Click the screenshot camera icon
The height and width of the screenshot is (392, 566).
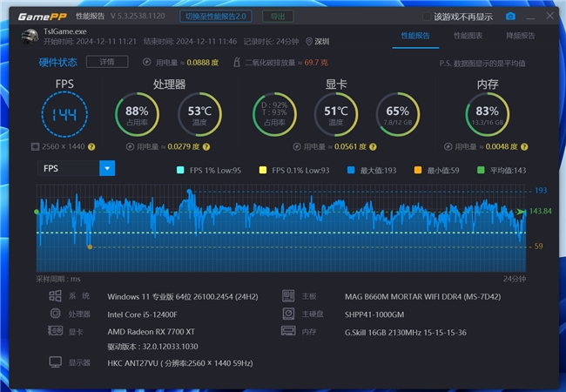coord(510,17)
